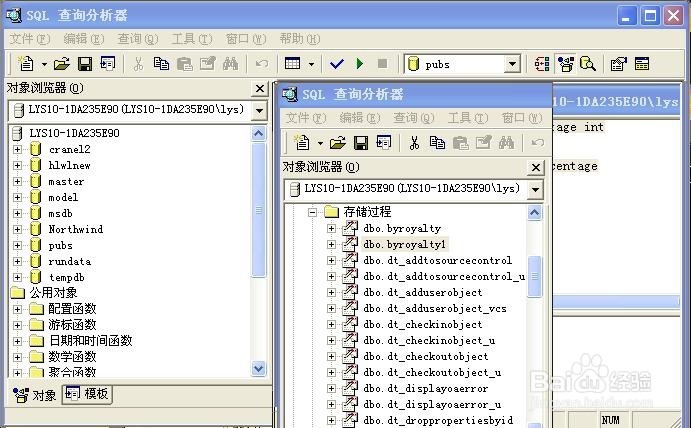Image resolution: width=691 pixels, height=428 pixels.
Task: Select the 数学函数 folder
Action: 72,357
